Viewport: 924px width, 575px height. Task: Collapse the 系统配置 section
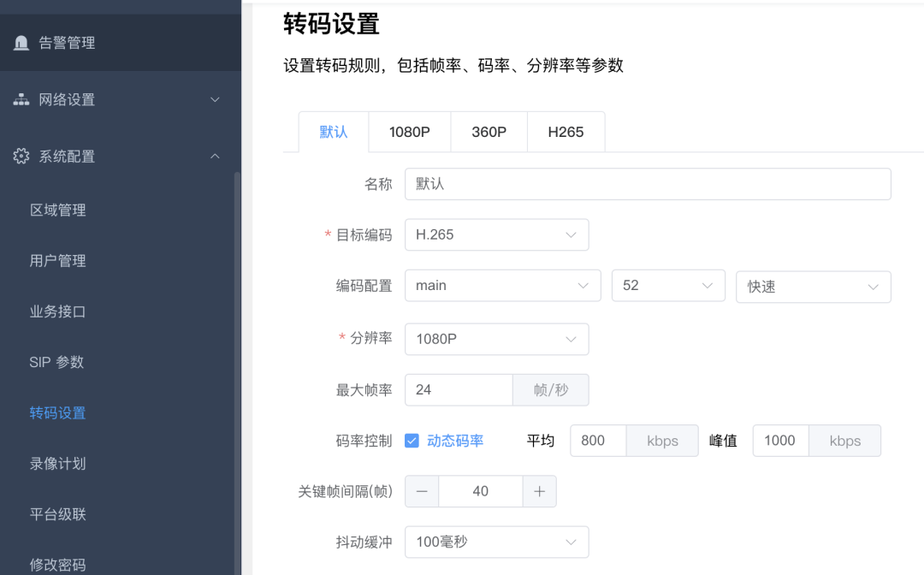point(216,156)
